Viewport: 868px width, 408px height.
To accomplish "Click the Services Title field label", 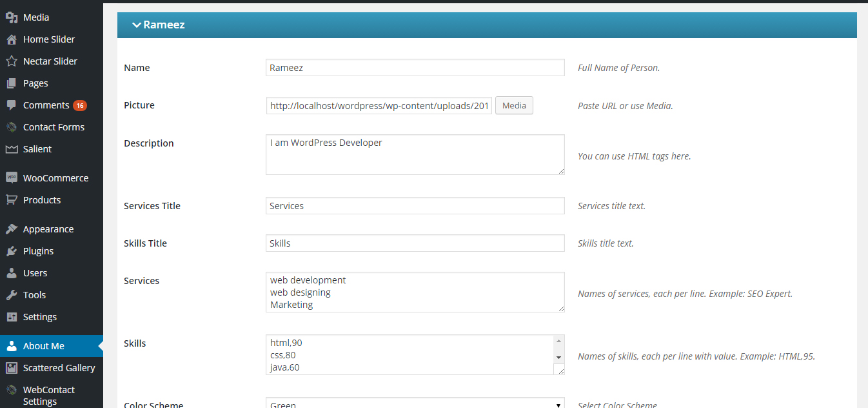I will click(152, 206).
